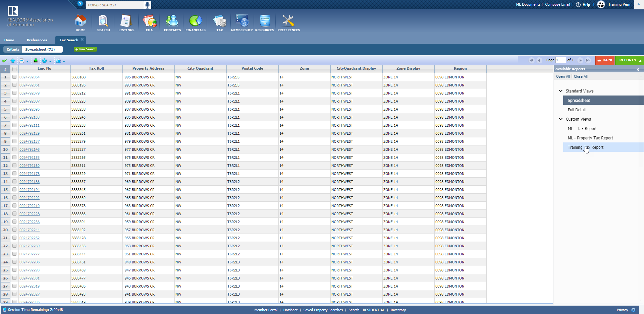The height and width of the screenshot is (314, 644).
Task: Click the blue up-arrow toolbar icon
Action: (x=13, y=61)
